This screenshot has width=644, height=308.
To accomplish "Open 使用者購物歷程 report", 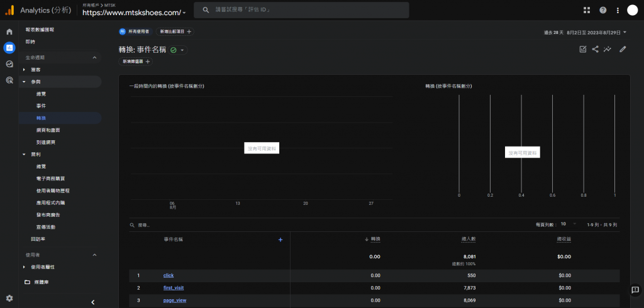I will point(53,190).
